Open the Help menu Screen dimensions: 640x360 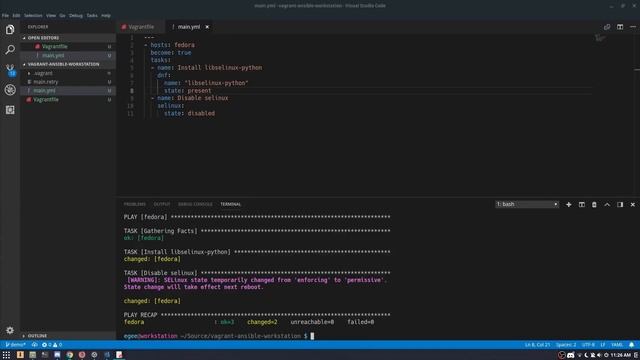click(106, 16)
